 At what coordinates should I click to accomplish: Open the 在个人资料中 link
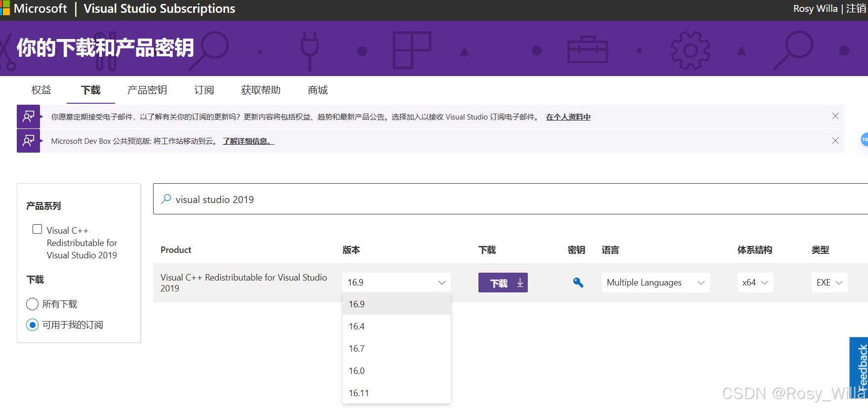[x=568, y=117]
